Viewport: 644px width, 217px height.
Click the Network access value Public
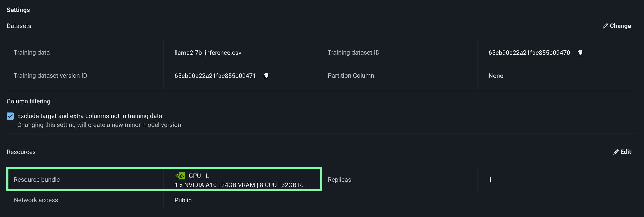[x=183, y=200]
